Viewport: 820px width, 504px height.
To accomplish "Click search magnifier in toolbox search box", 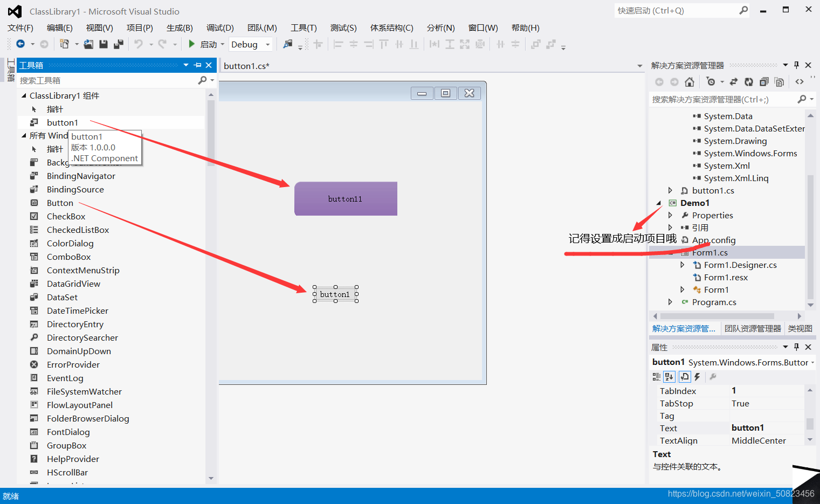I will (202, 80).
